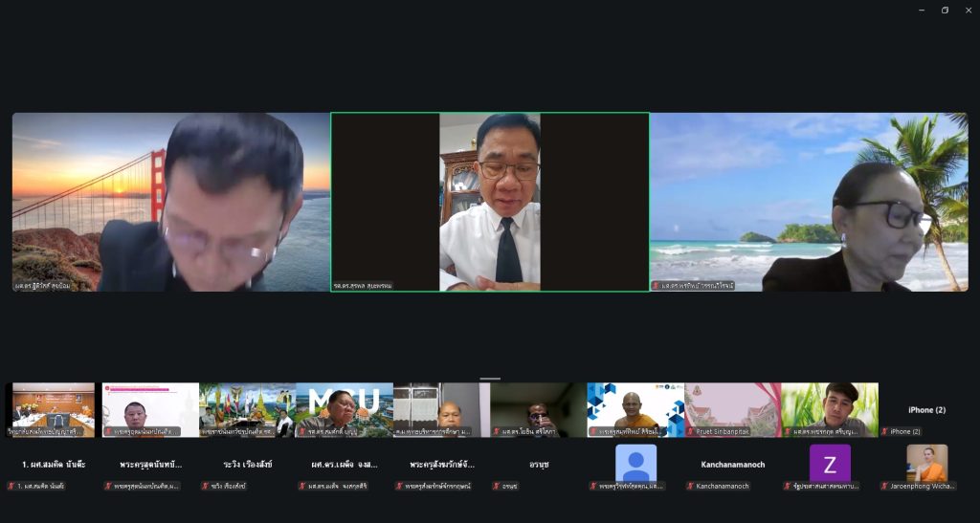Screen dimensions: 980x523
Task: Select the beach background participant video
Action: click(x=809, y=202)
